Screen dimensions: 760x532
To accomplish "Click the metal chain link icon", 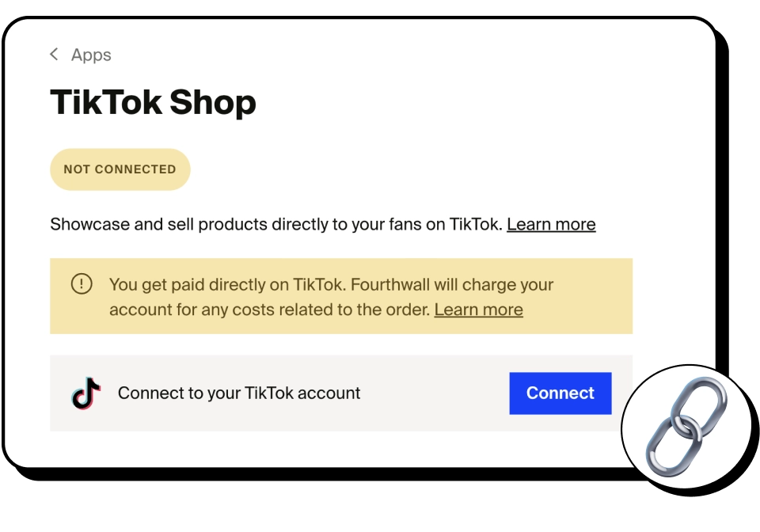I will coord(686,427).
